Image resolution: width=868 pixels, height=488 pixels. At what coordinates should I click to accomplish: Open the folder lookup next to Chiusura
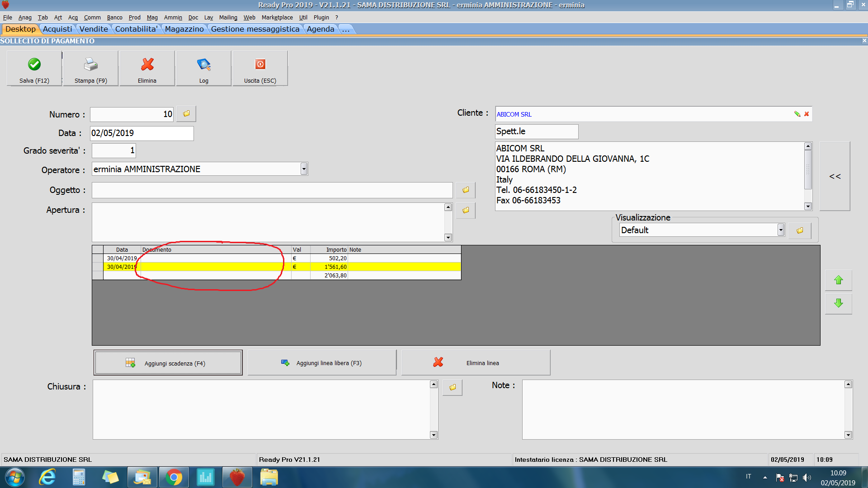point(453,388)
